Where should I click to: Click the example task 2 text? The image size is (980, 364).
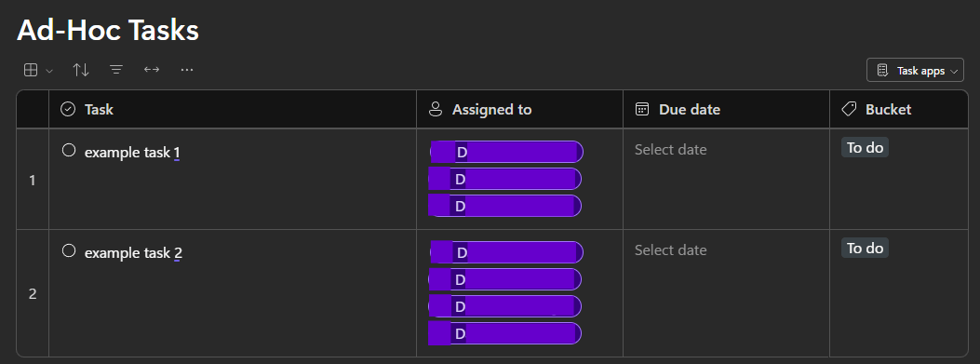click(133, 253)
